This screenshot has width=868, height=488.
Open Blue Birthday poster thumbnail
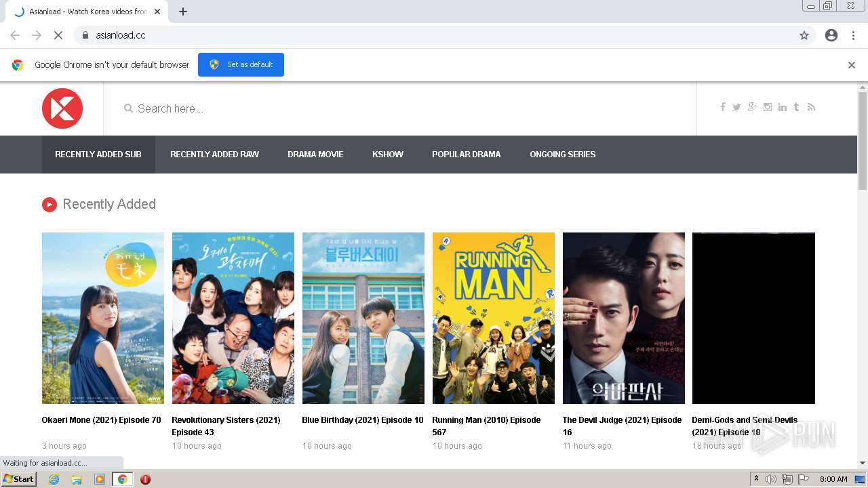pos(363,318)
